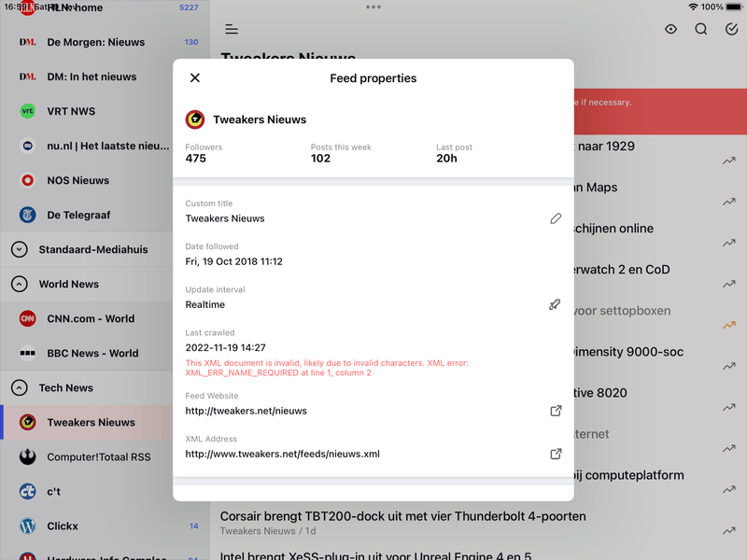
Task: Click trending icon for Corsair TBT200 article
Action: pyautogui.click(x=729, y=531)
